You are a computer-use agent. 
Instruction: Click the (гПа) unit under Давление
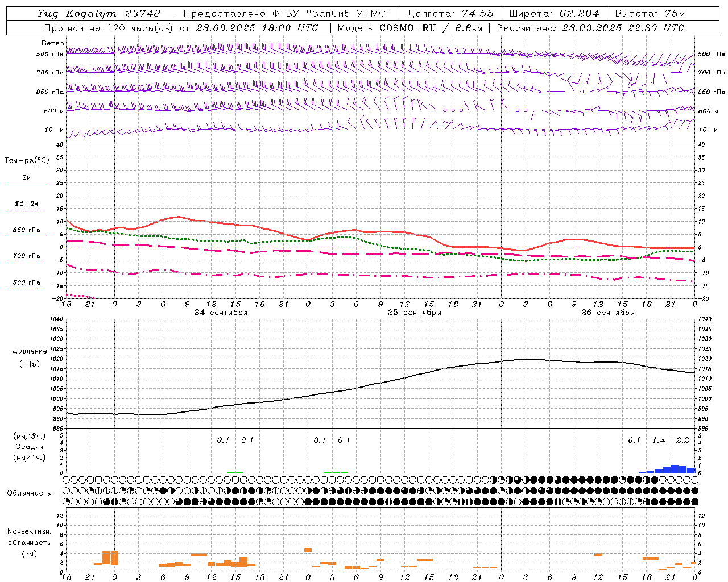(30, 364)
